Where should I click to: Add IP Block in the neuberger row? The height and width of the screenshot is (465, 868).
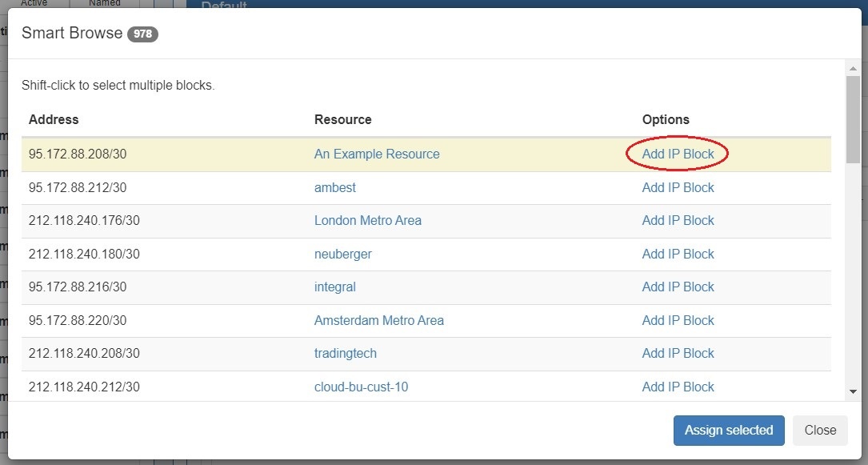(x=678, y=254)
